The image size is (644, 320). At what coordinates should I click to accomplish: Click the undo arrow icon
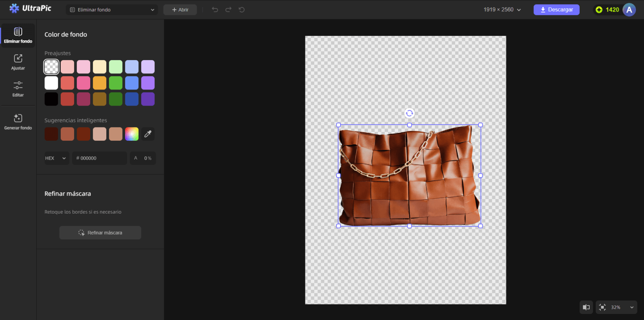tap(215, 10)
